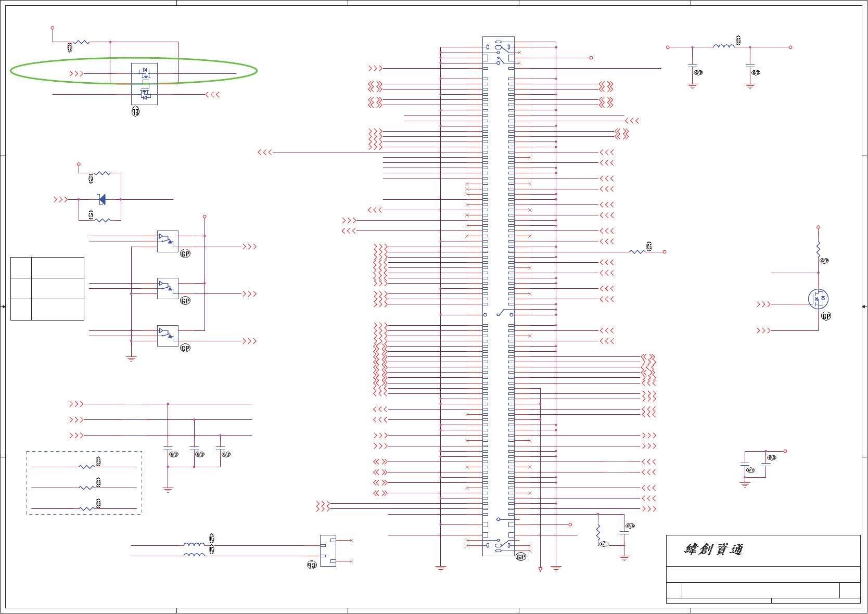The image size is (868, 614).
Task: Click the diode symbol between the two resistors
Action: [102, 199]
